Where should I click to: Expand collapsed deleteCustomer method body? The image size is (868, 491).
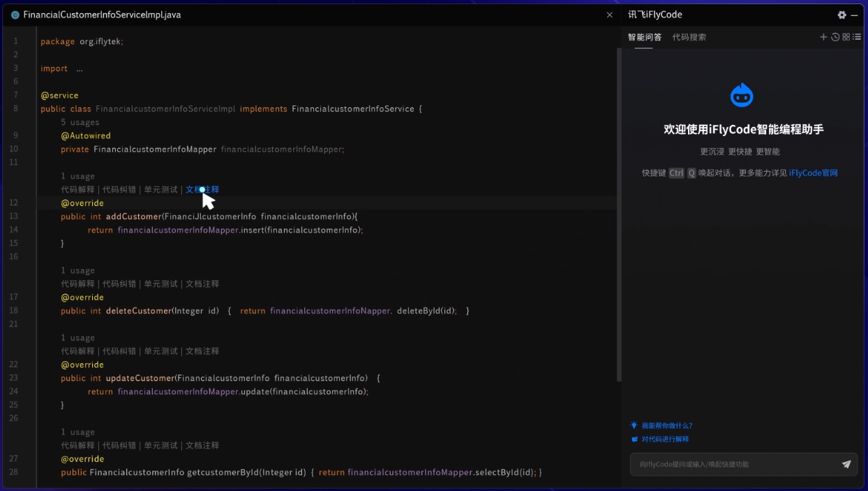pyautogui.click(x=347, y=311)
